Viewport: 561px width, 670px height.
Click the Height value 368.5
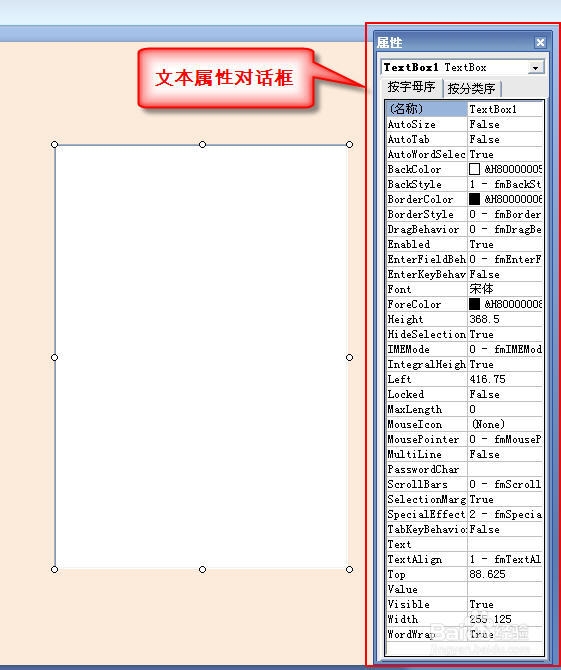(484, 319)
